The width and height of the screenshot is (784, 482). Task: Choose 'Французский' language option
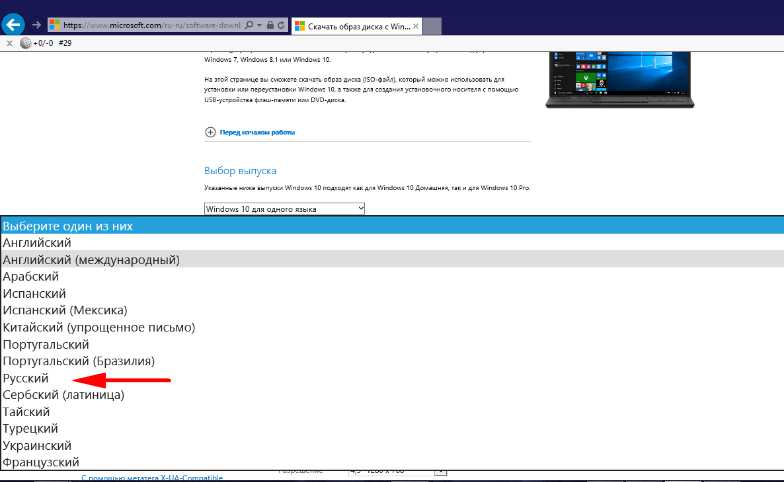click(x=392, y=462)
